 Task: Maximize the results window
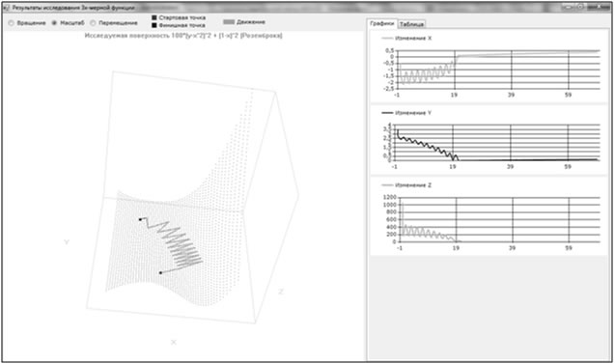point(580,7)
